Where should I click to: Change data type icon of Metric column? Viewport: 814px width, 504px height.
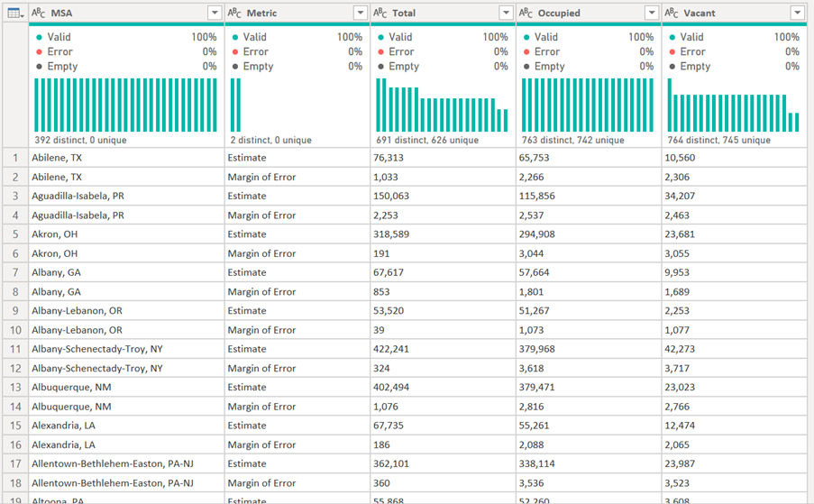234,13
